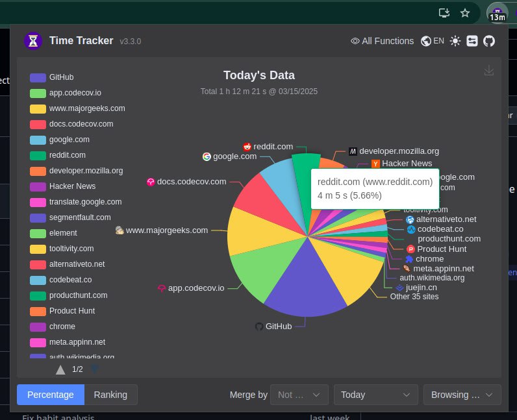Click the yellow www.majorgeeks.com color swatch
Screen dimensions: 517x420
38,109
